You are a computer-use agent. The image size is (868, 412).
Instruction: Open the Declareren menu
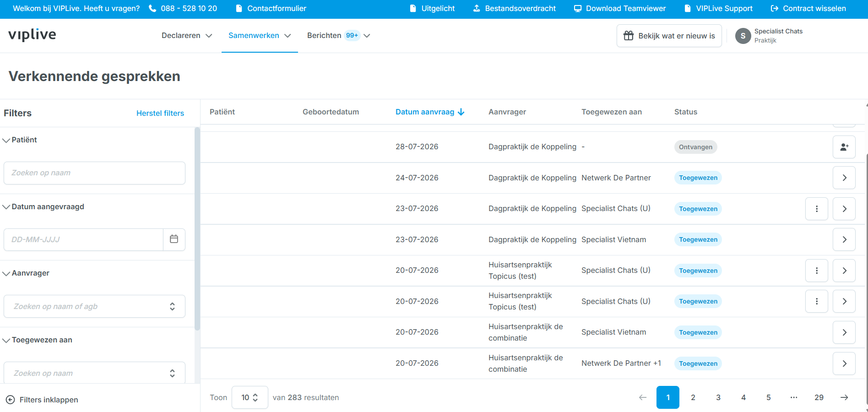point(187,35)
